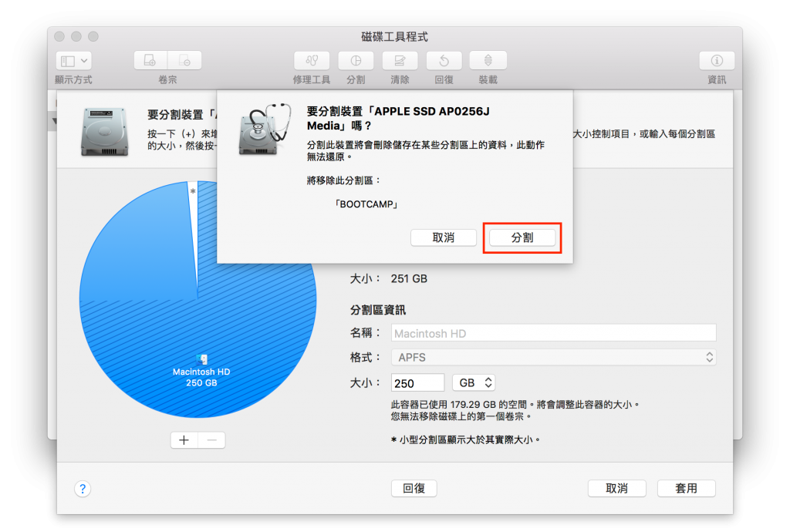The width and height of the screenshot is (790, 532).
Task: Click the remove volume (卷宗) icon
Action: point(185,60)
